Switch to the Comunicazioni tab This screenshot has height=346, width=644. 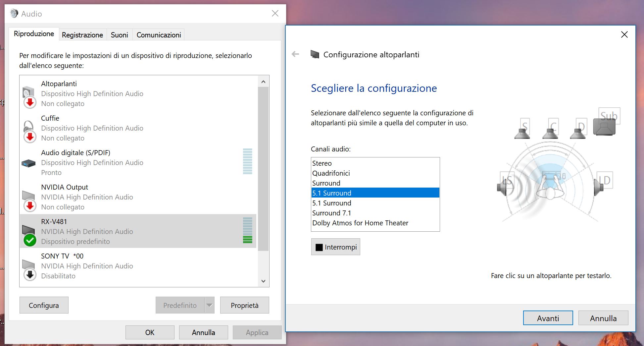click(159, 35)
